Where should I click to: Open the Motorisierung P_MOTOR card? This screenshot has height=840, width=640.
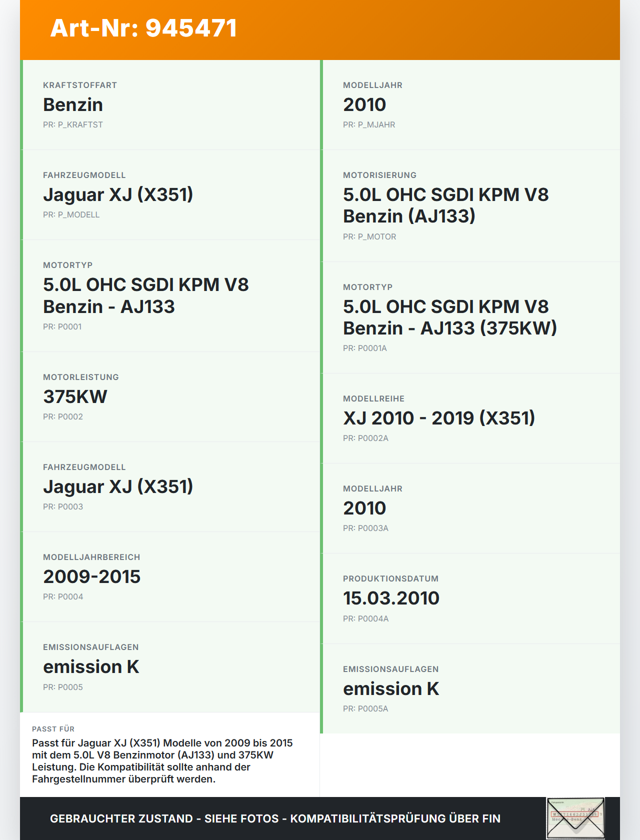coord(470,206)
